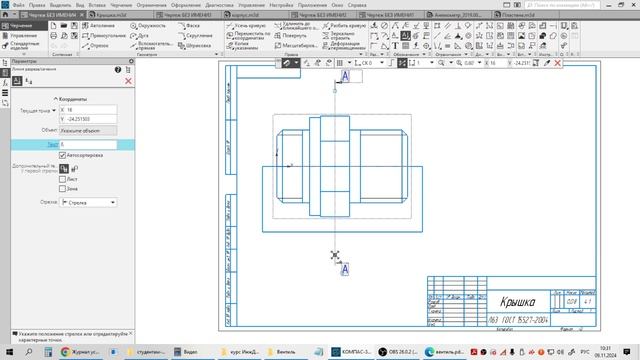Click the Текст value input field
The image size is (640, 360).
pyautogui.click(x=88, y=144)
